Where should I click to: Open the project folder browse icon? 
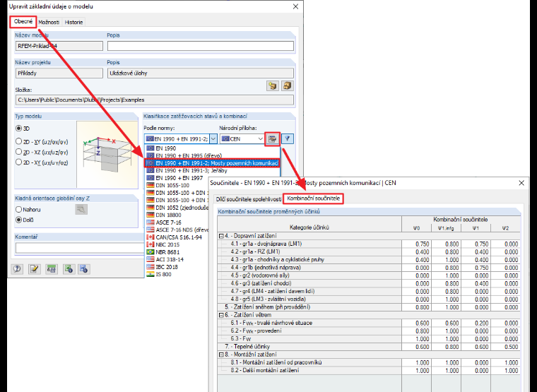(272, 85)
